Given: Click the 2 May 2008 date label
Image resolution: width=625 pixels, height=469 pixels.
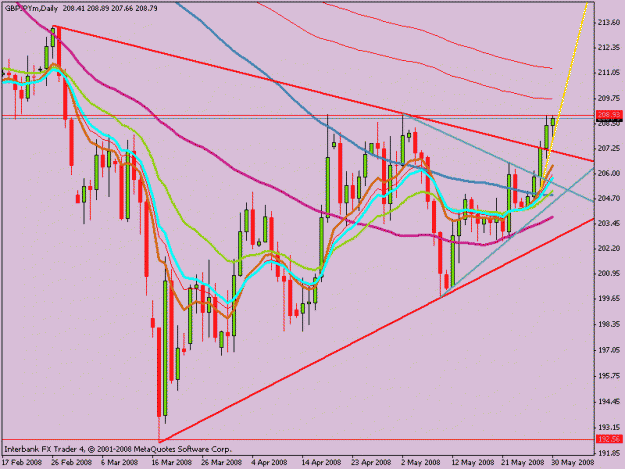Looking at the screenshot, I should pyautogui.click(x=421, y=462).
